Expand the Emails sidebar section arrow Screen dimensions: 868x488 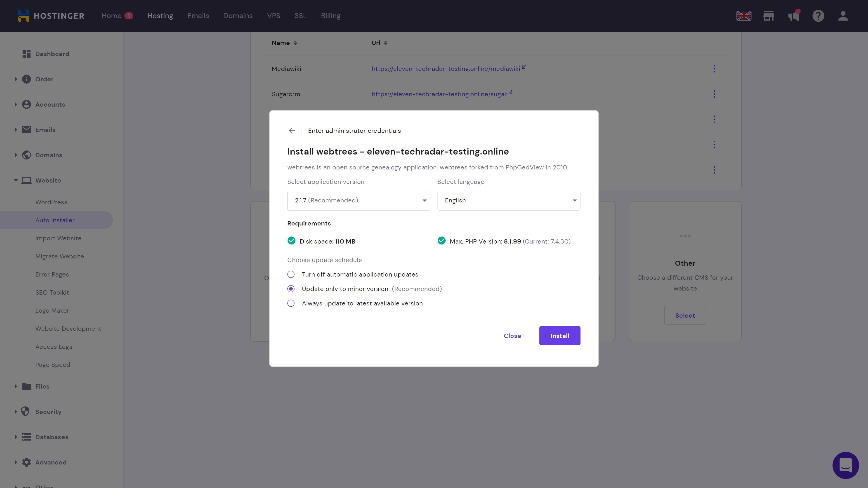[16, 130]
